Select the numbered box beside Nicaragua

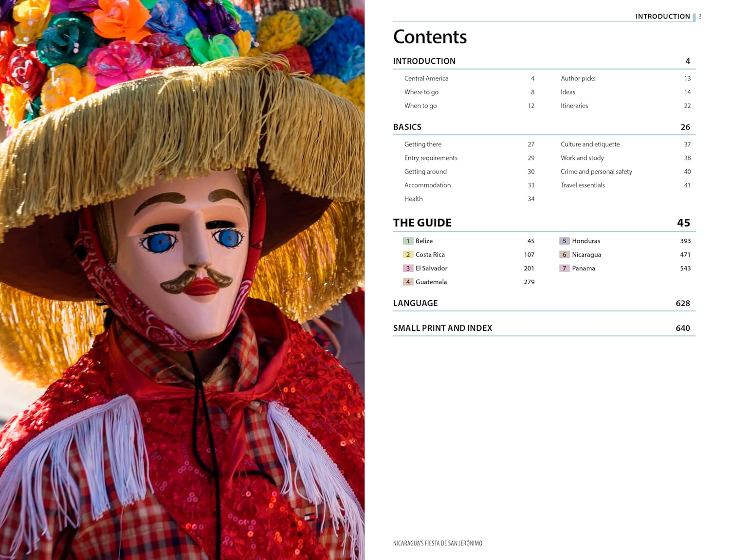565,254
